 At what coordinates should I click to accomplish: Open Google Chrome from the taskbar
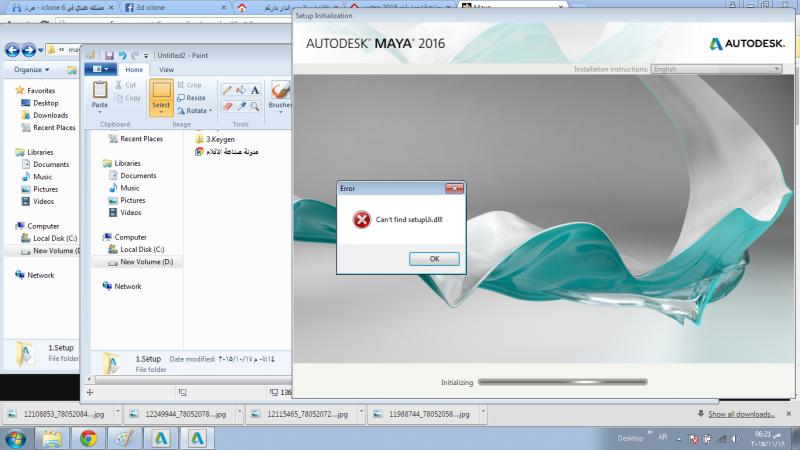88,438
